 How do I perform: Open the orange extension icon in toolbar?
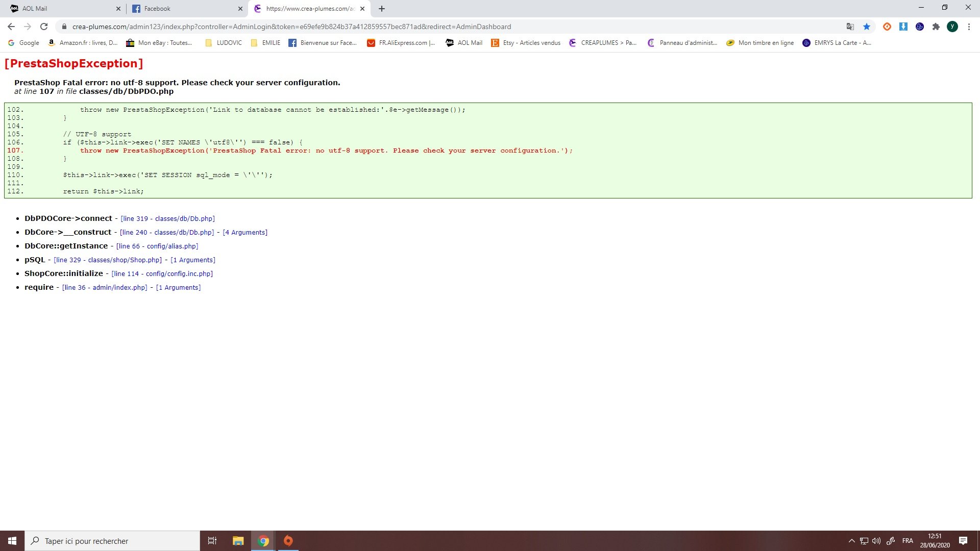coord(887,27)
